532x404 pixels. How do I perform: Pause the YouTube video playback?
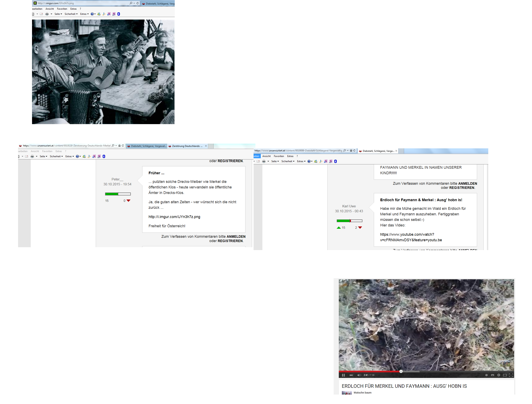(x=343, y=375)
